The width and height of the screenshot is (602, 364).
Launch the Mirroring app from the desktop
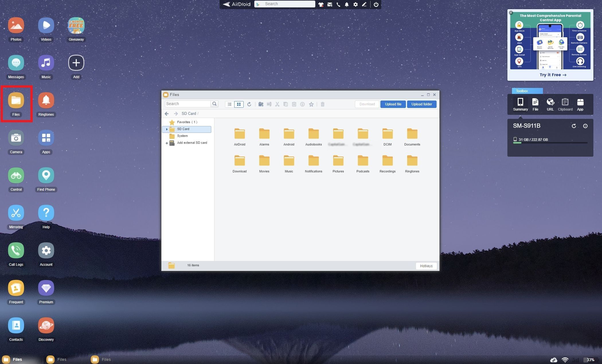click(16, 213)
